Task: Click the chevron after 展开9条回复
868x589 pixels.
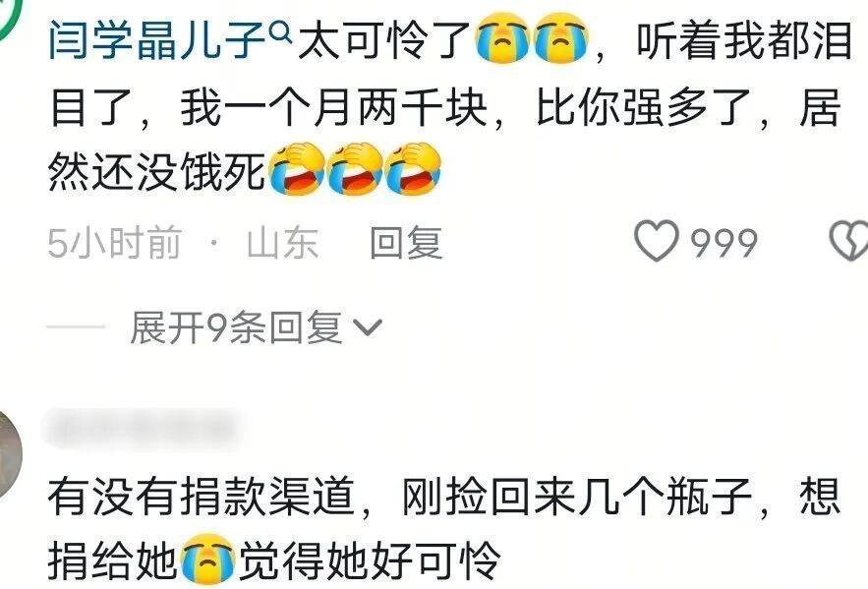Action: pos(368,327)
